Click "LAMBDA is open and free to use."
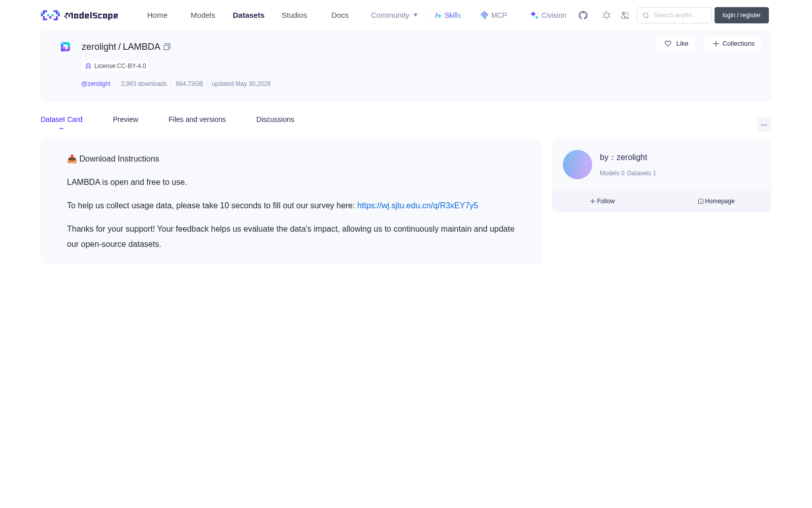This screenshot has height=508, width=812. tap(127, 182)
